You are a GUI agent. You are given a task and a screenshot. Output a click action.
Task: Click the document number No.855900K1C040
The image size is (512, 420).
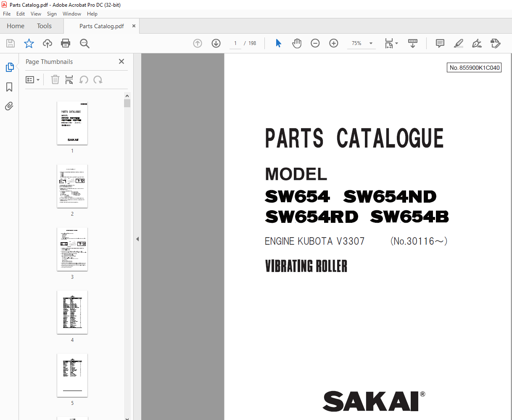pyautogui.click(x=474, y=68)
